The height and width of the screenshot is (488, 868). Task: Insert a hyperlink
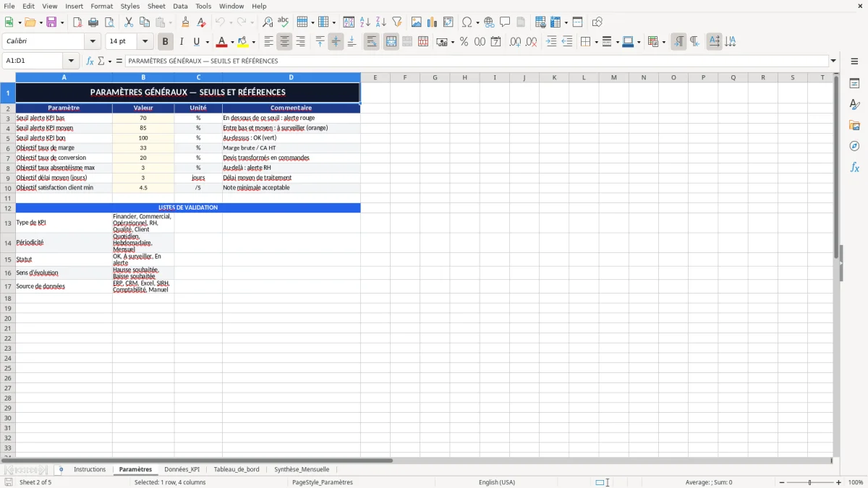(489, 22)
